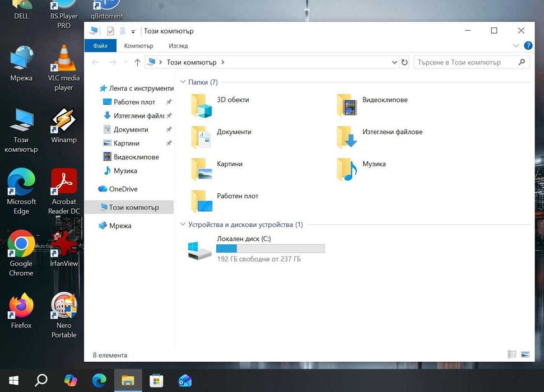
Task: Expand the breadcrumb arrow after Този компютър
Action: (x=223, y=62)
